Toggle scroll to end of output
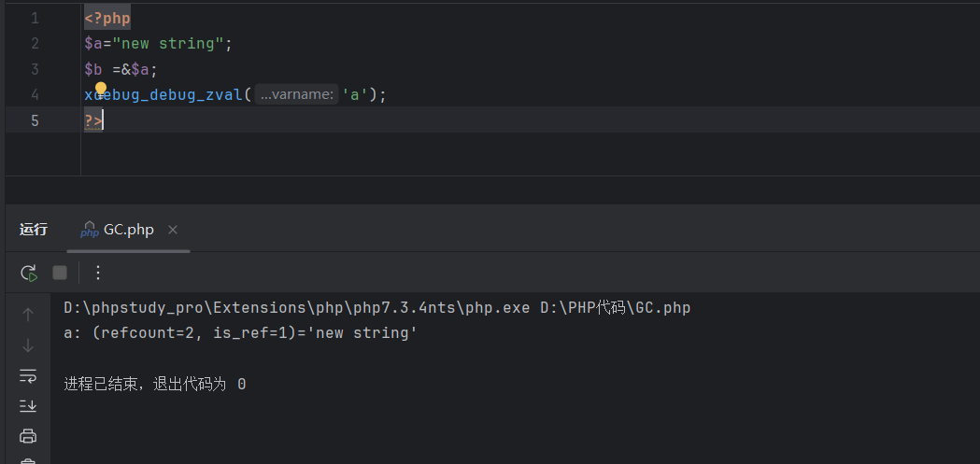This screenshot has height=464, width=980. click(x=28, y=405)
